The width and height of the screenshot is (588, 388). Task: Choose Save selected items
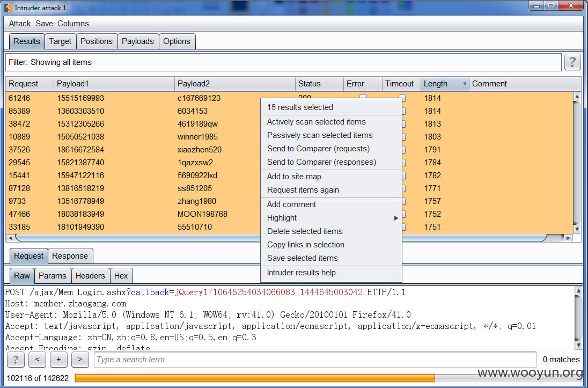point(331,258)
